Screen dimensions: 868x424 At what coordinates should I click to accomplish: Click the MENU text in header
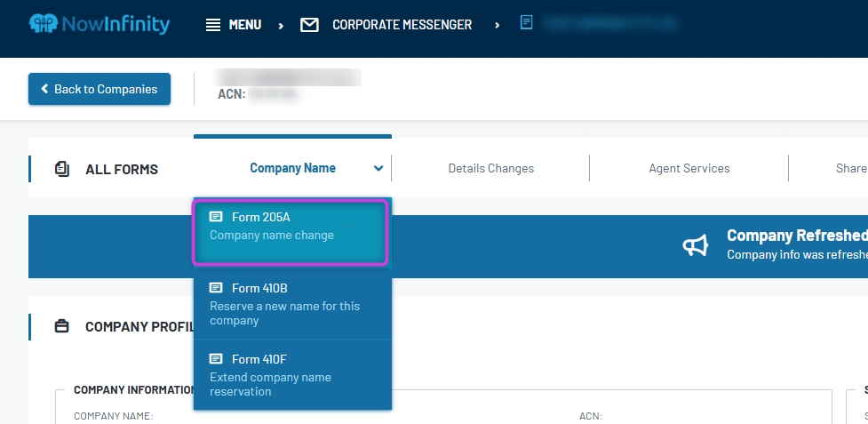point(245,25)
